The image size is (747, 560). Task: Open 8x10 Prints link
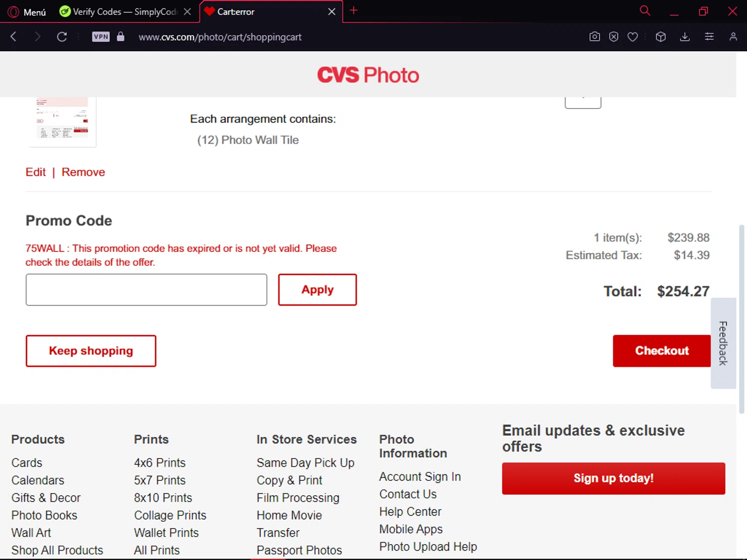pyautogui.click(x=163, y=498)
